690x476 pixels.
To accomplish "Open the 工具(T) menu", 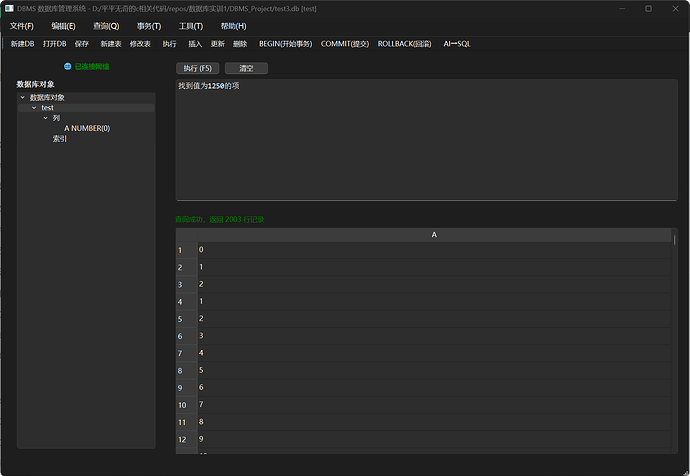I will (191, 26).
